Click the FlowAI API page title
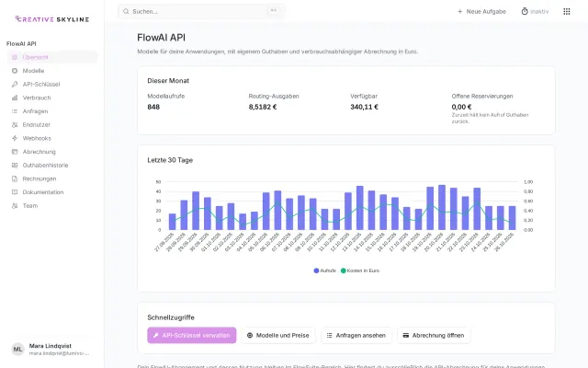 [162, 38]
